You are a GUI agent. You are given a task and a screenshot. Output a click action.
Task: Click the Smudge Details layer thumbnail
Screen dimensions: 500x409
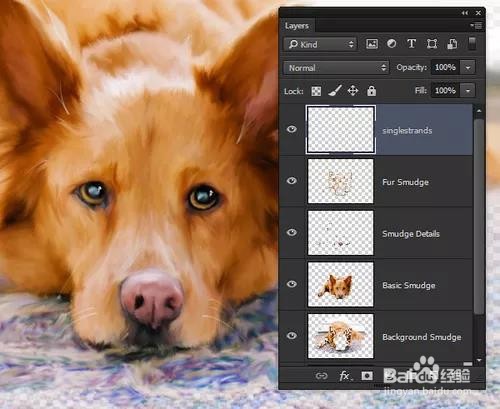tap(341, 233)
